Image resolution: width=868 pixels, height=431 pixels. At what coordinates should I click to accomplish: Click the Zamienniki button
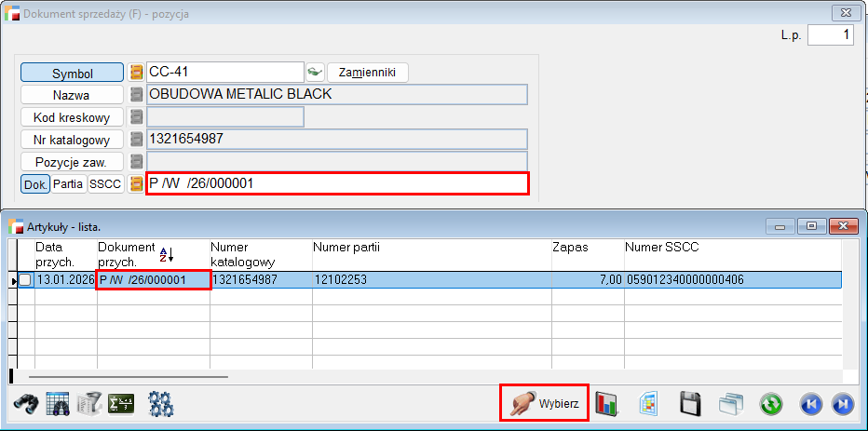[x=367, y=72]
